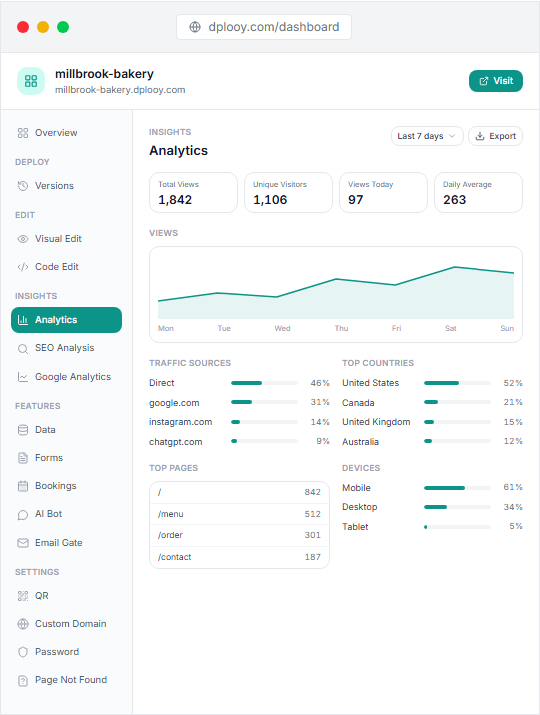Click the Total Views stat card
The image size is (540, 715).
click(193, 192)
